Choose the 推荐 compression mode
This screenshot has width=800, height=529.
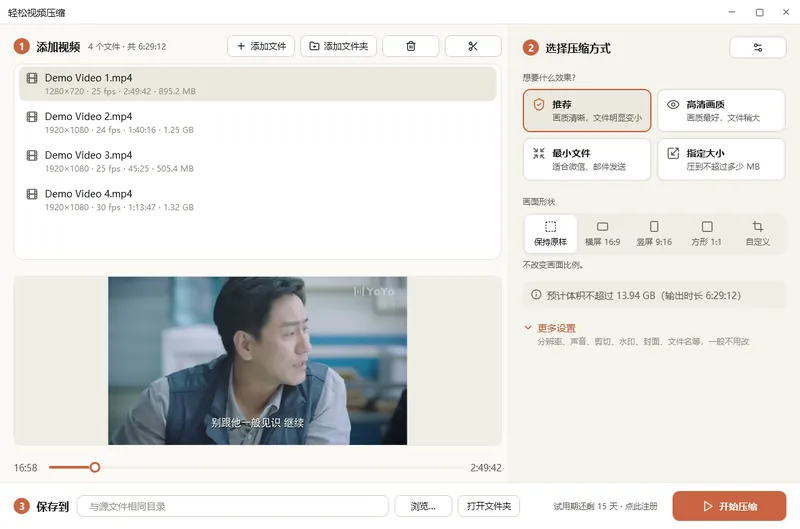(x=587, y=111)
